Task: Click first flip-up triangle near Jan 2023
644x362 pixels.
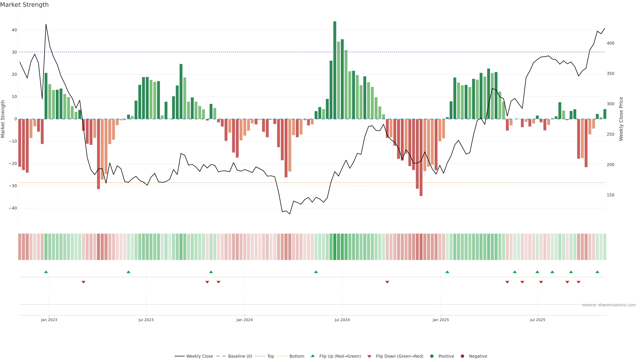Action: pos(46,272)
